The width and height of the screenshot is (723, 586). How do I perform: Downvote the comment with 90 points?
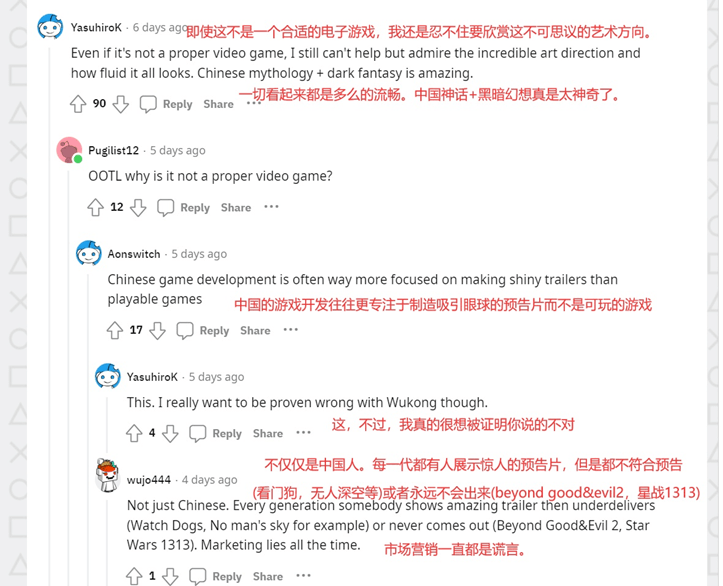coord(121,104)
